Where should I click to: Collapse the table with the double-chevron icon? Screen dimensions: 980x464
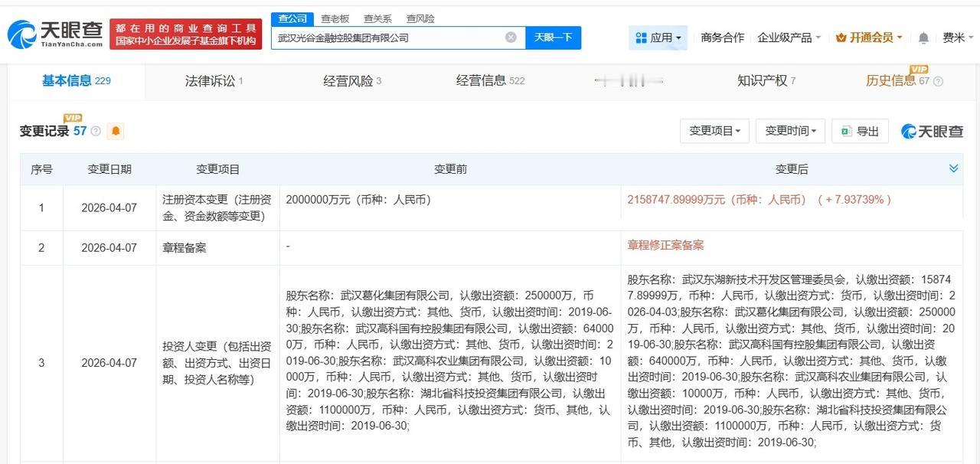point(953,168)
